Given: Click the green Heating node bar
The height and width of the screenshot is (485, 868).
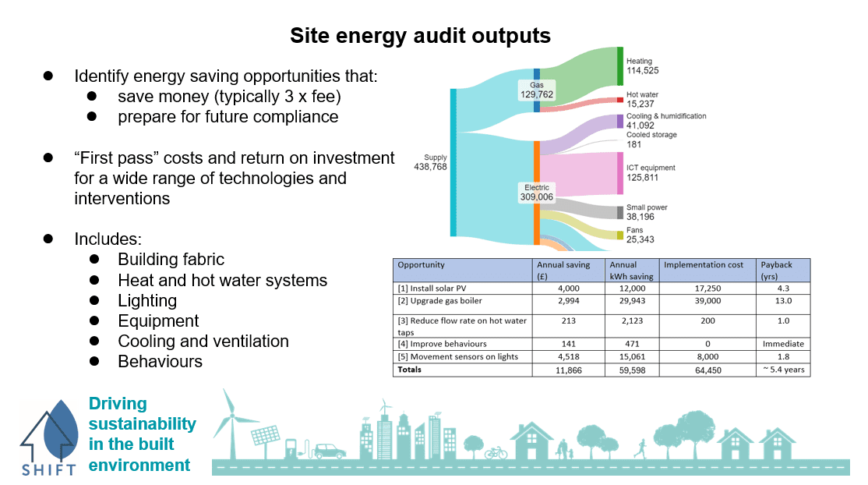Looking at the screenshot, I should (x=620, y=66).
